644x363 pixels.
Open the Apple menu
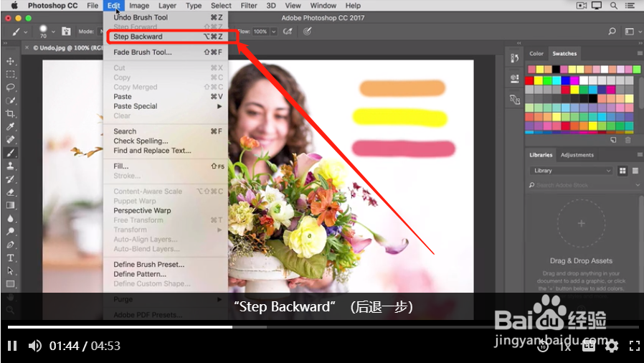tap(14, 5)
